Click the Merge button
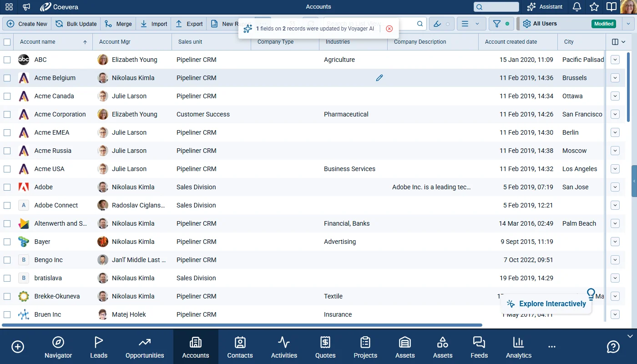The height and width of the screenshot is (364, 637). (118, 24)
